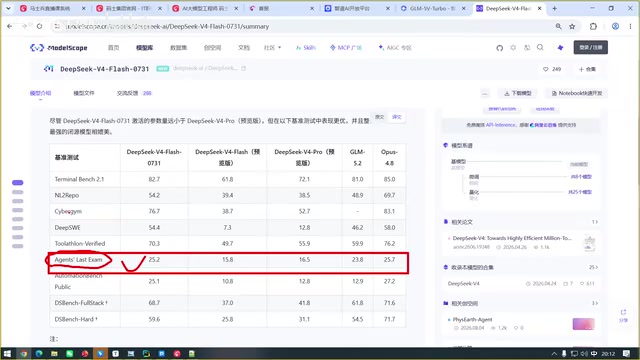Open the 数据集 nav item

(178, 48)
